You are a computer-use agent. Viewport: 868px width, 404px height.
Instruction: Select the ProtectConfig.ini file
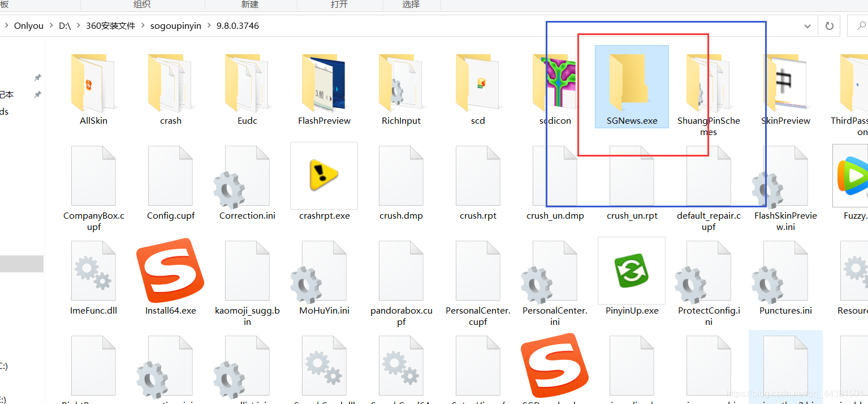pos(709,283)
